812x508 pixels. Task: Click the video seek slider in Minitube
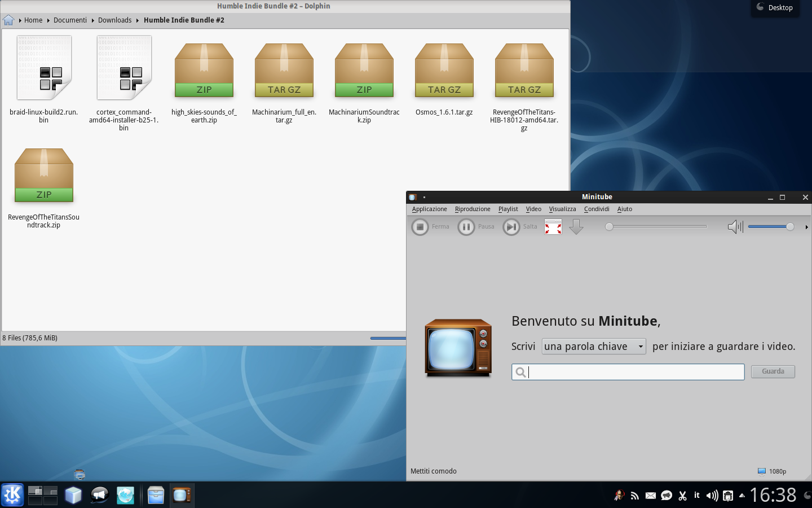(x=656, y=227)
